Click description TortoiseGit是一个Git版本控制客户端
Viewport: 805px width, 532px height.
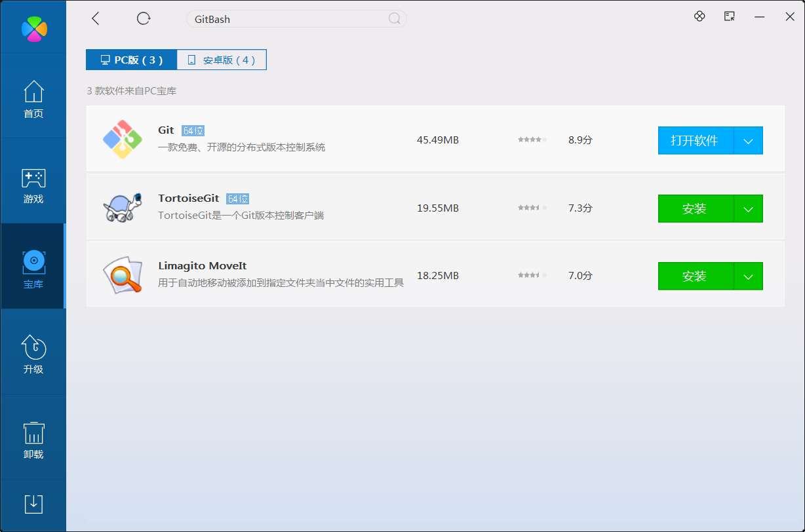[241, 215]
